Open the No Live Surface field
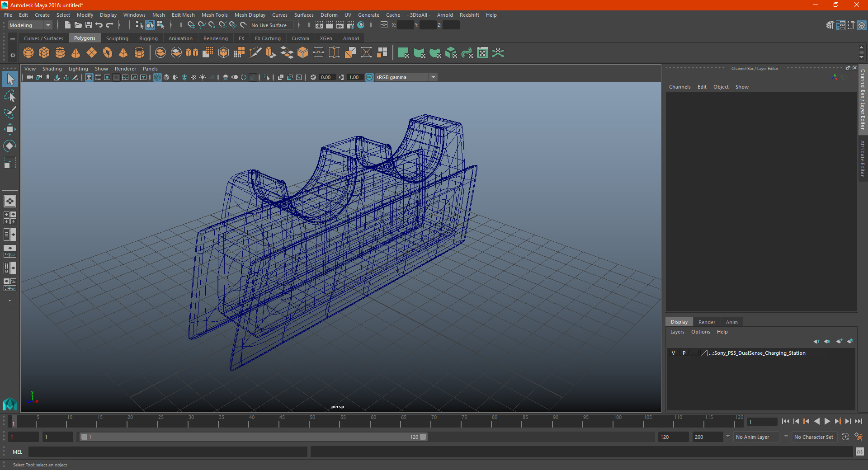This screenshot has height=470, width=868. pos(271,25)
